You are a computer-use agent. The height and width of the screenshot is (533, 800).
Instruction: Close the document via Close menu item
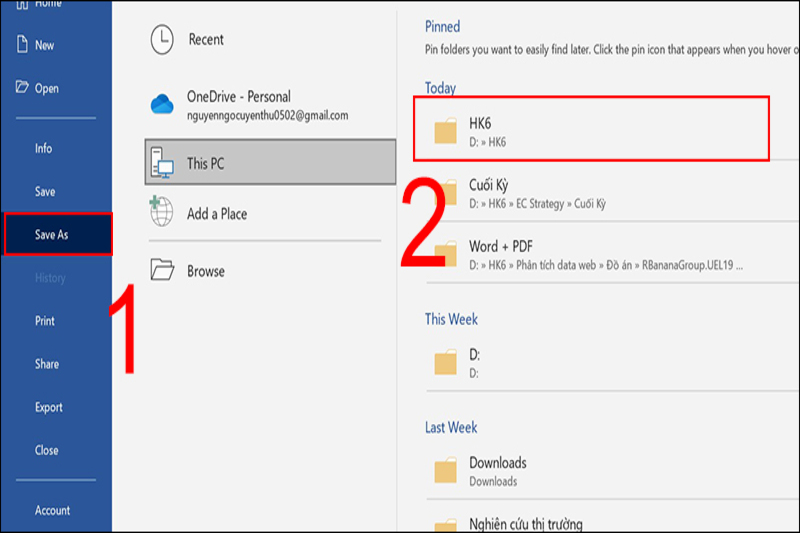pos(47,450)
